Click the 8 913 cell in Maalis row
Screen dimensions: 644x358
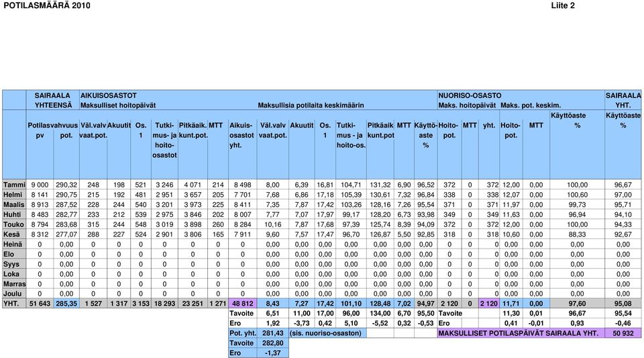click(x=40, y=205)
